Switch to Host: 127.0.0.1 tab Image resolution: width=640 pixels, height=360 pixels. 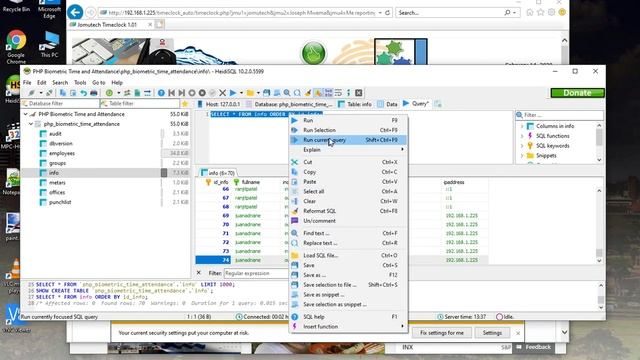(219, 104)
